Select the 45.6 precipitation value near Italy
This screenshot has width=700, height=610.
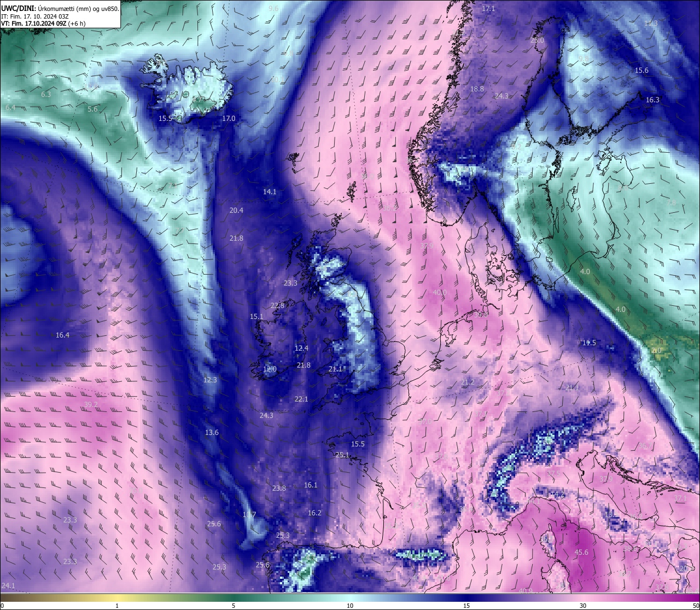581,553
